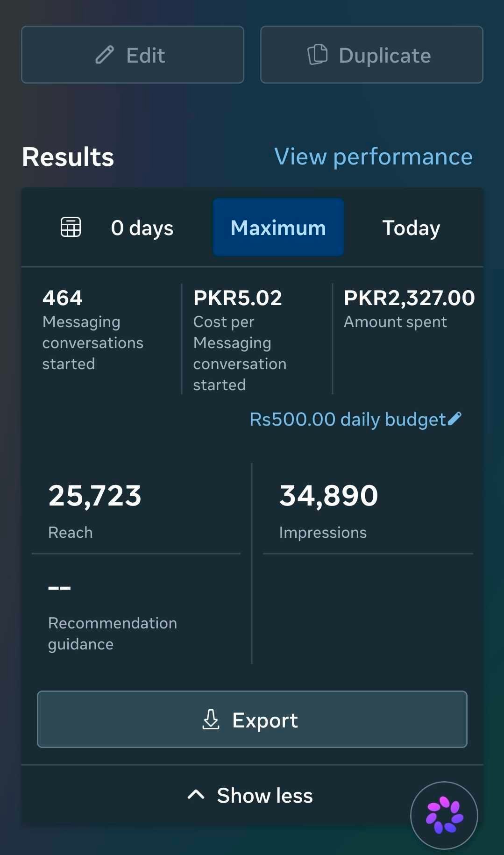Edit the Rs500.00 daily budget link
The height and width of the screenshot is (855, 504).
[x=348, y=419]
